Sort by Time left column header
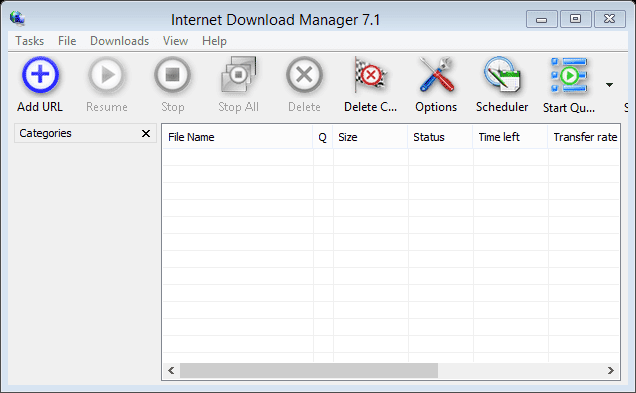 510,137
